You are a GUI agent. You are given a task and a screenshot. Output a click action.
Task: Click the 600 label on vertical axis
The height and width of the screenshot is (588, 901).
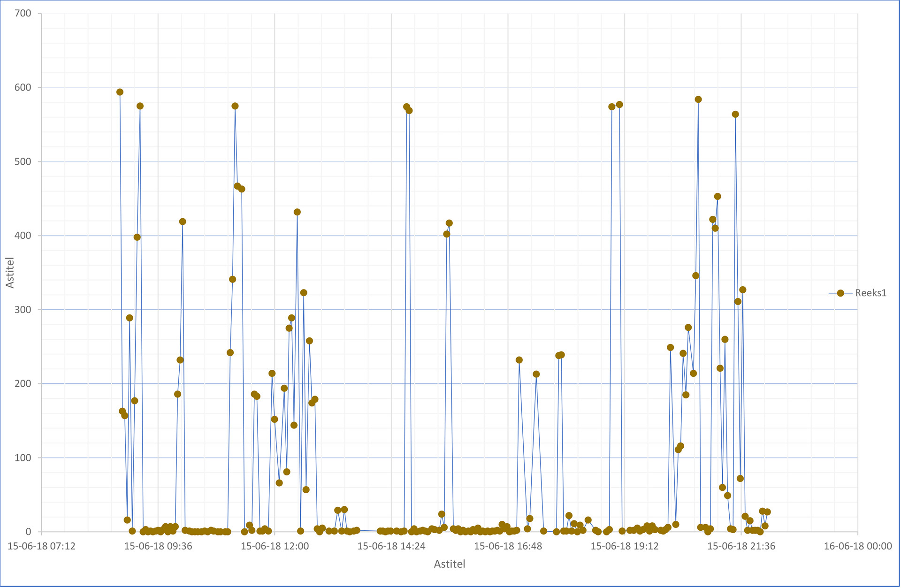[x=23, y=88]
